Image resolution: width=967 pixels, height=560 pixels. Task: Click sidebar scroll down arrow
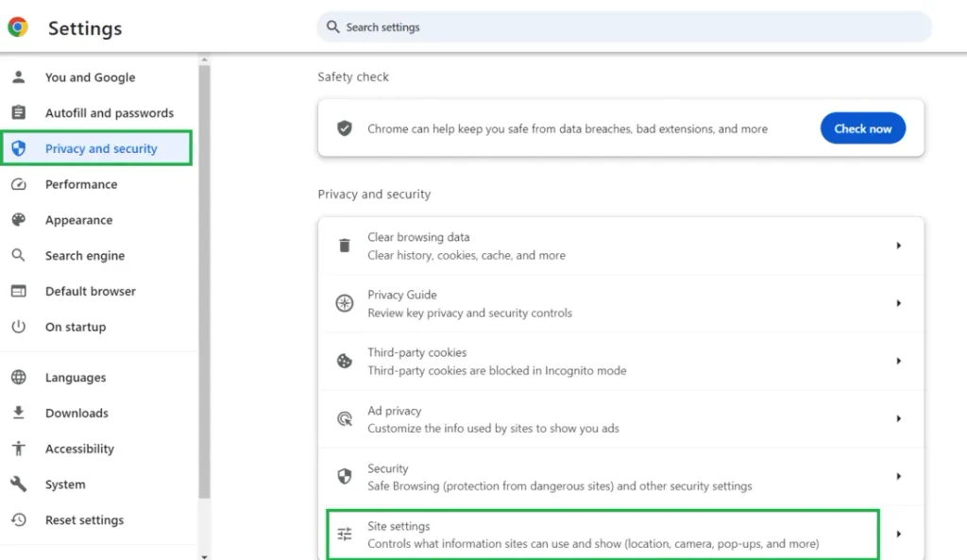(x=204, y=556)
